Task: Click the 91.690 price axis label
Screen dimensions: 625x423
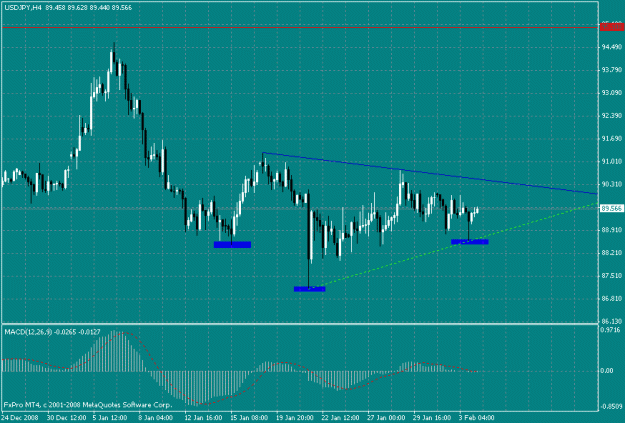Action: click(x=612, y=138)
